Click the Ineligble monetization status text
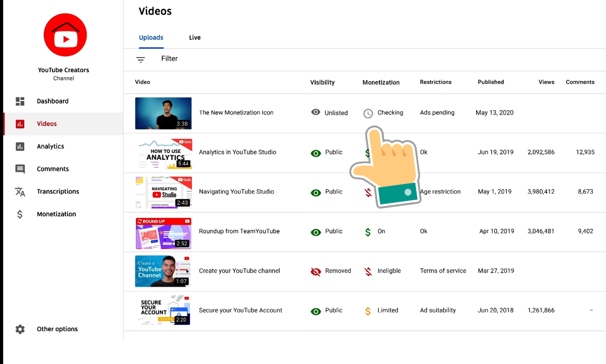 click(x=389, y=271)
